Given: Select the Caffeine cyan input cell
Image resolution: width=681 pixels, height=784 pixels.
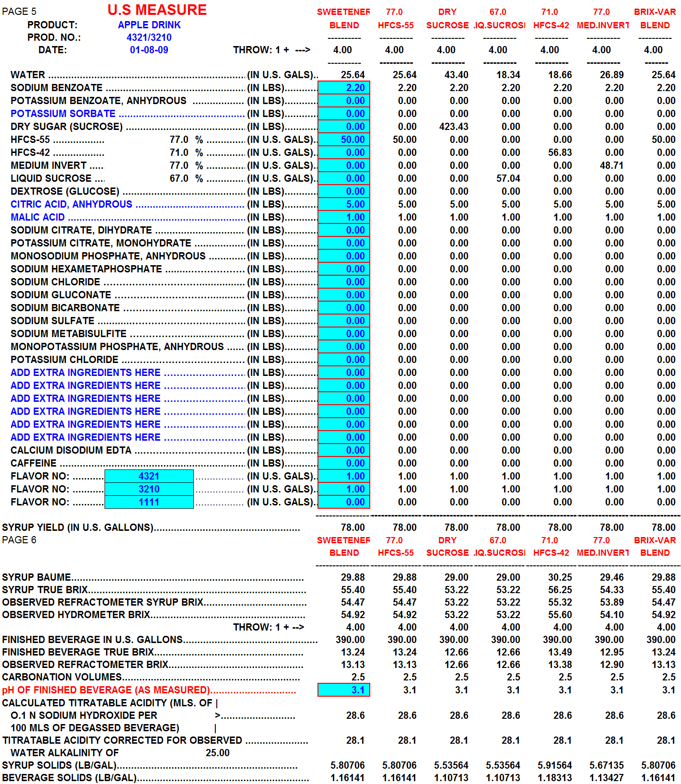Looking at the screenshot, I should coord(344,463).
